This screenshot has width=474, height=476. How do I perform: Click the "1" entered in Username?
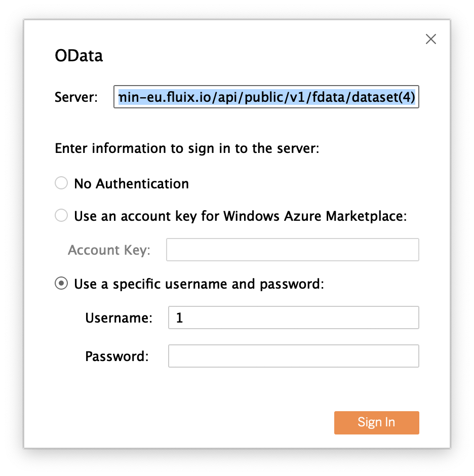click(179, 318)
